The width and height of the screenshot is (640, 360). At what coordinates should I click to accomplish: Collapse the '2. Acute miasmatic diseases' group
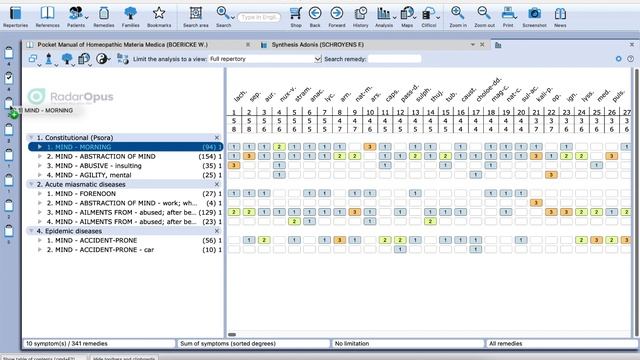31,184
